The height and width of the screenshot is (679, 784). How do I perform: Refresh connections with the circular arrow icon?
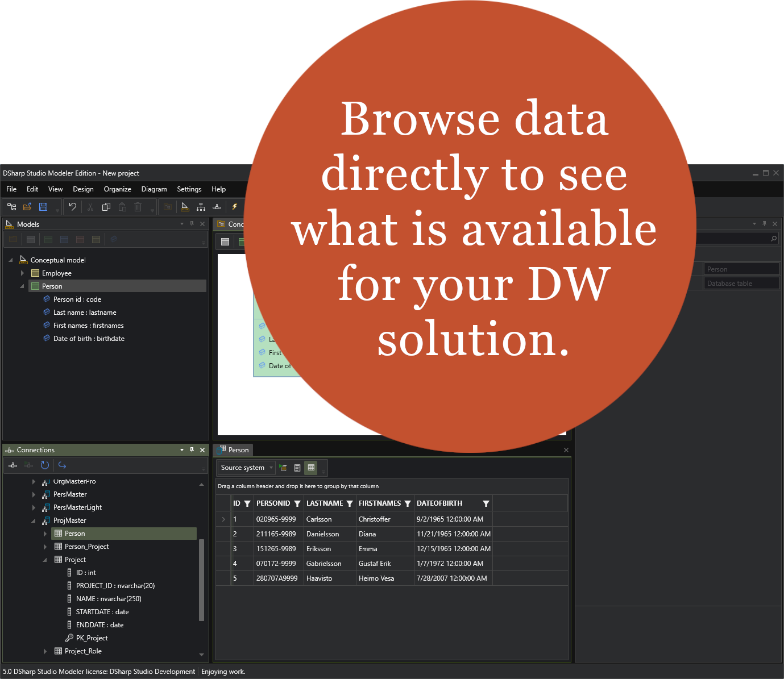click(45, 465)
